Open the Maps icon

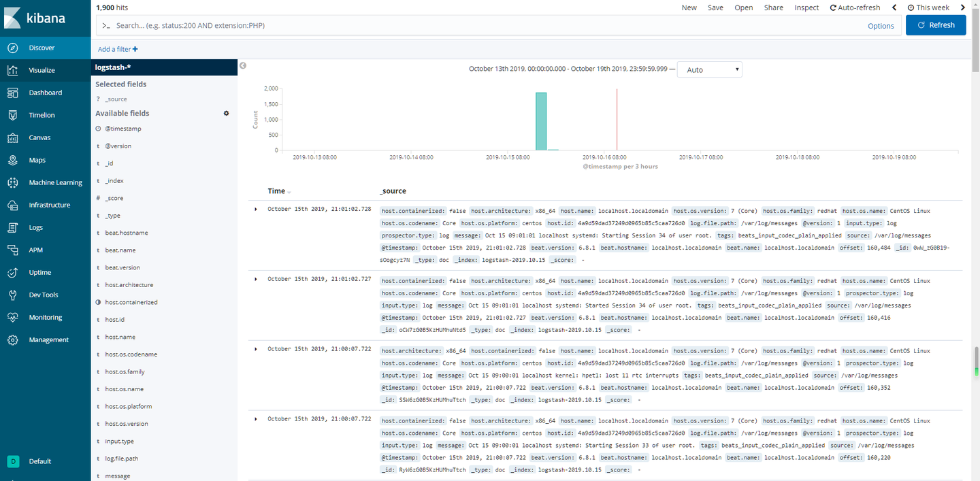click(12, 160)
